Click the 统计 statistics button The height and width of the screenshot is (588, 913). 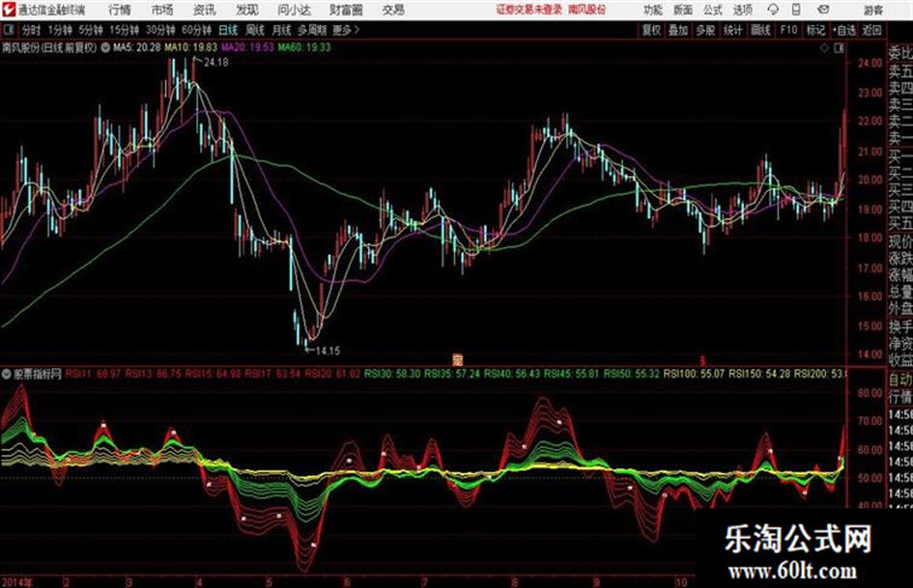(x=732, y=30)
